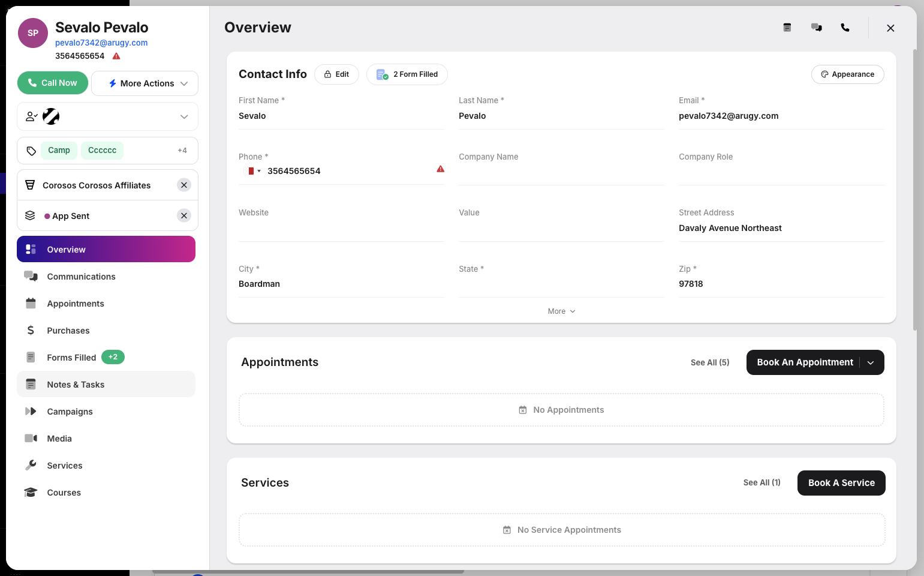This screenshot has height=576, width=924.
Task: Open the Communications section
Action: point(106,277)
